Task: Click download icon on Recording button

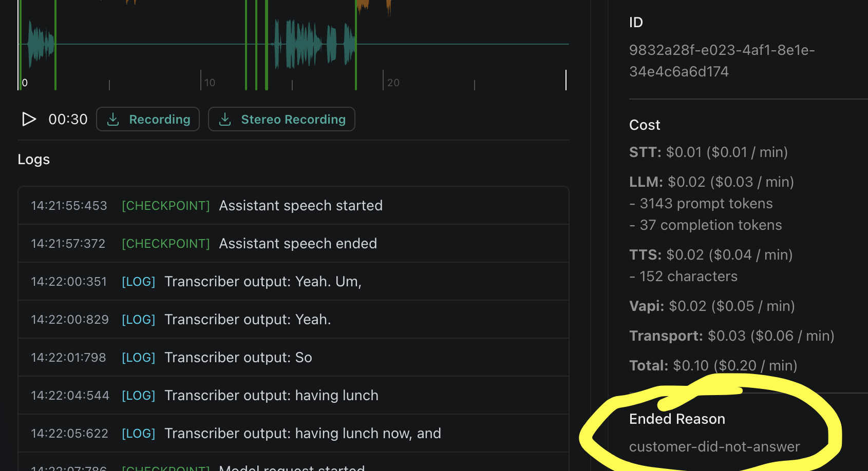Action: click(x=113, y=119)
